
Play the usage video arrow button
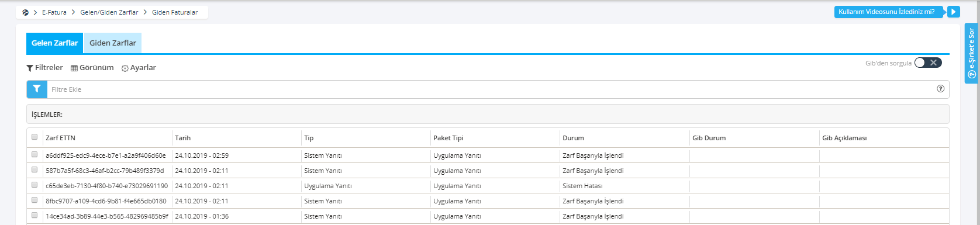point(954,12)
